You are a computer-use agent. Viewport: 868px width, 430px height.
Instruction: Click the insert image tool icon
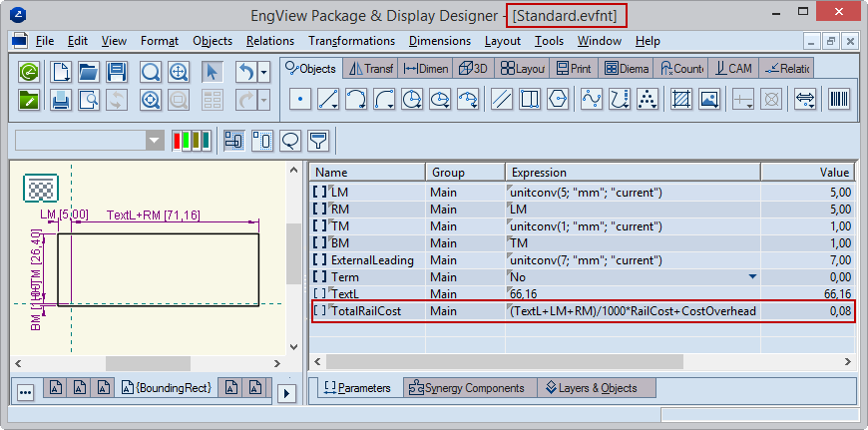click(x=709, y=100)
